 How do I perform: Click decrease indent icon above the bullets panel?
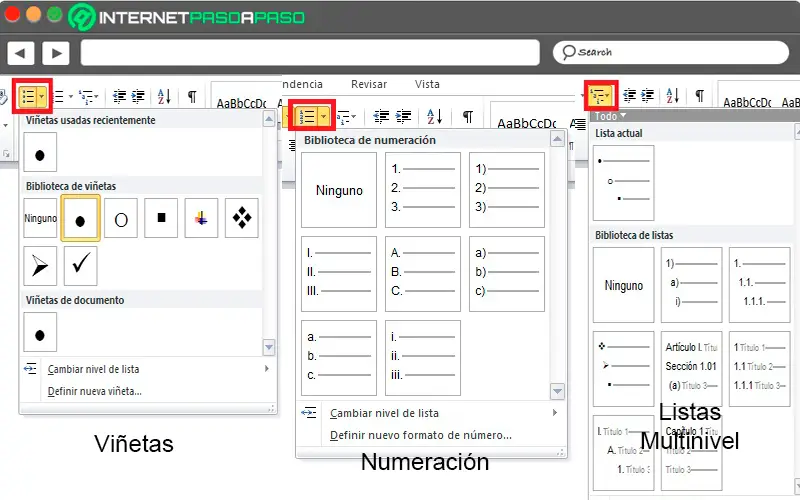pyautogui.click(x=119, y=96)
